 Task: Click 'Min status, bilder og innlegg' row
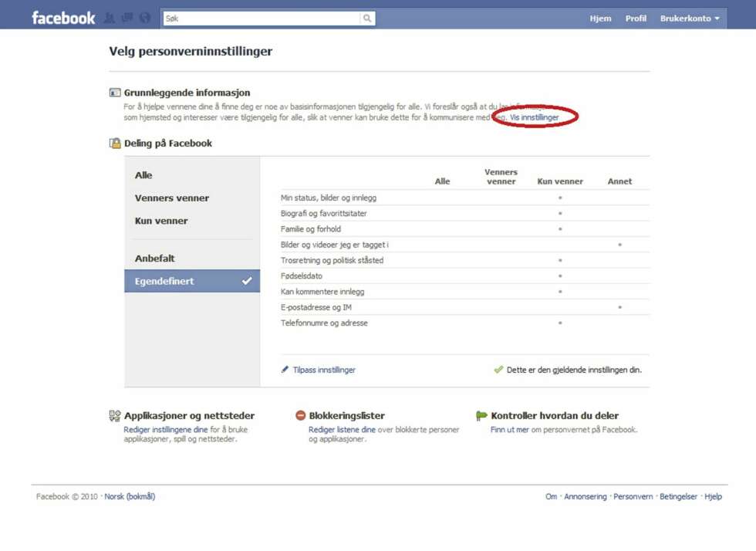tap(464, 198)
